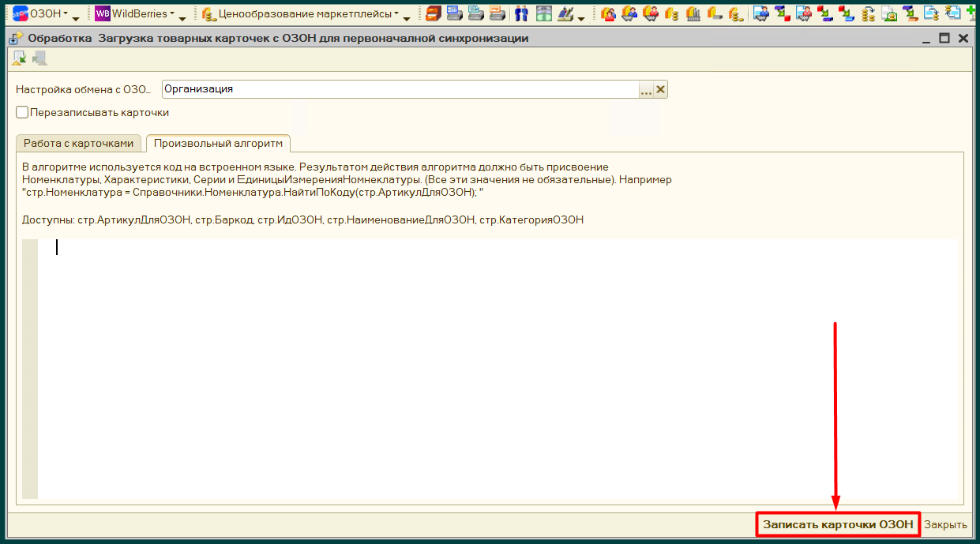This screenshot has height=544, width=980.
Task: Click the orange file drawer toolbar icon
Action: pos(433,13)
